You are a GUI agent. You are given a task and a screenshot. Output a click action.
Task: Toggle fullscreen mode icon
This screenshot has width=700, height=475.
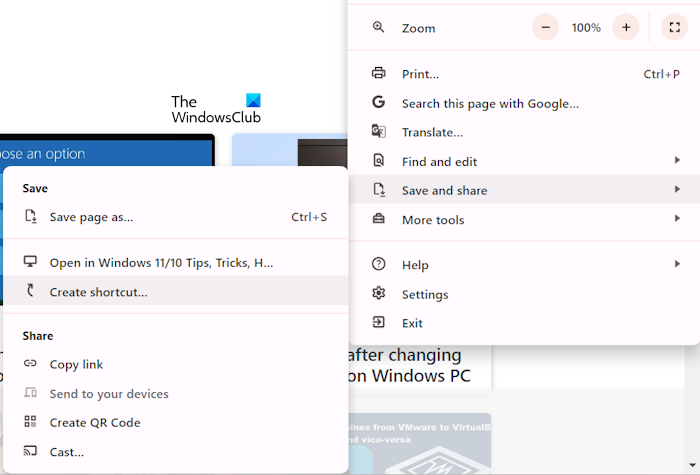(x=674, y=28)
